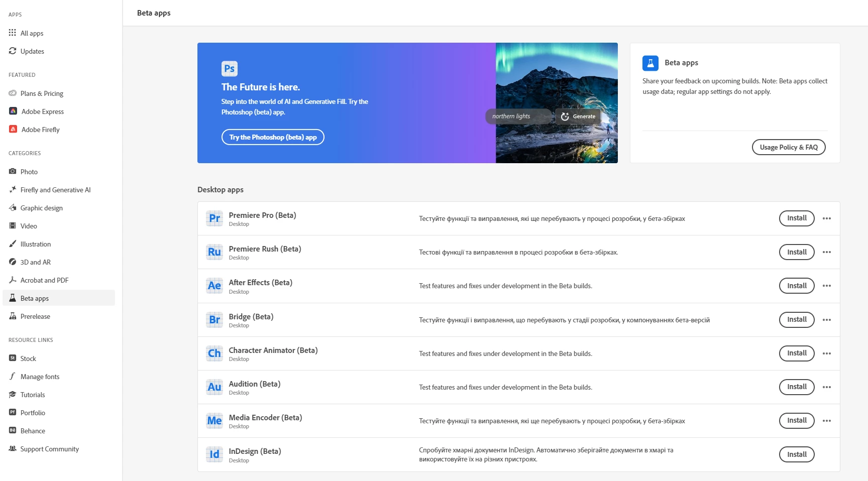Select the Illustration category
This screenshot has height=481, width=868.
[59, 244]
